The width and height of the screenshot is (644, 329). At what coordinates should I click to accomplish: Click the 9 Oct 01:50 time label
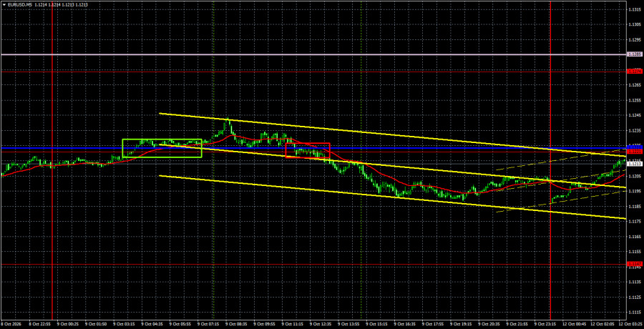[94, 324]
